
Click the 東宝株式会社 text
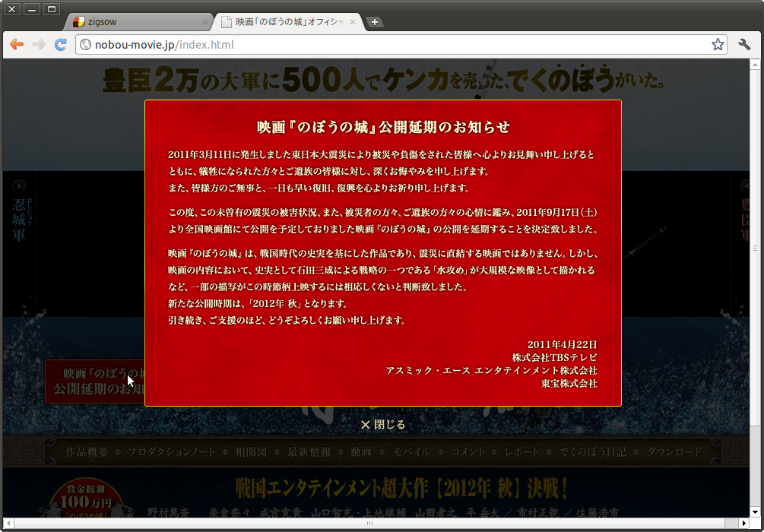click(569, 383)
